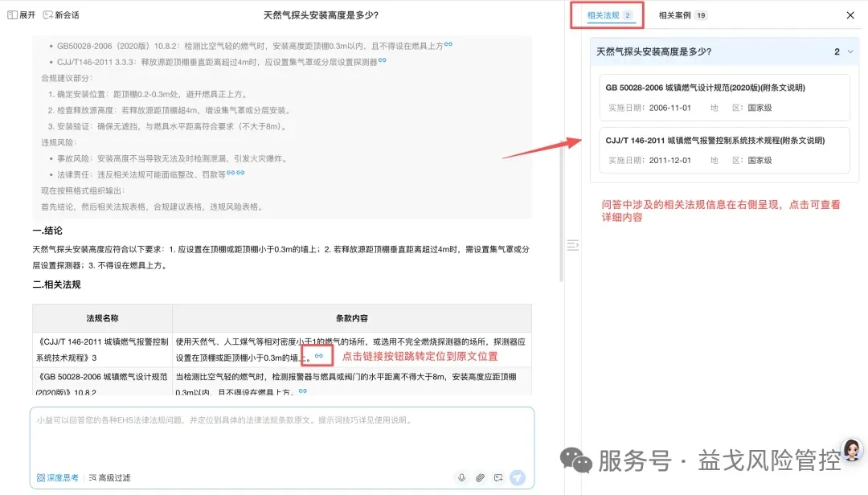Start a 新会话 new conversation
868x495 pixels.
(x=61, y=15)
